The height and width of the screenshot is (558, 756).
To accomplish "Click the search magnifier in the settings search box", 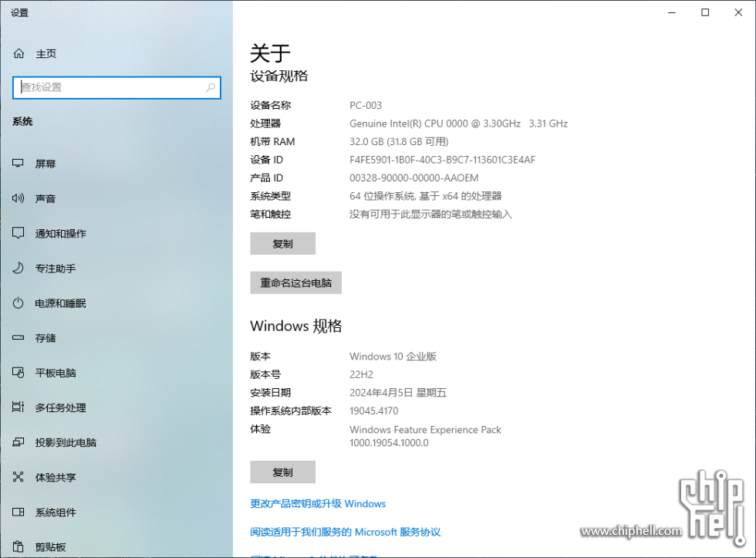I will pyautogui.click(x=210, y=87).
